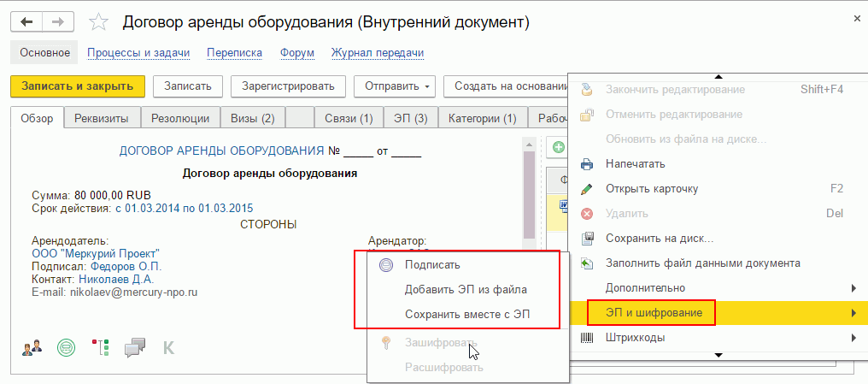Choose Сохранить вместе с ЭП
Screen dimensions: 868x384
[467, 314]
